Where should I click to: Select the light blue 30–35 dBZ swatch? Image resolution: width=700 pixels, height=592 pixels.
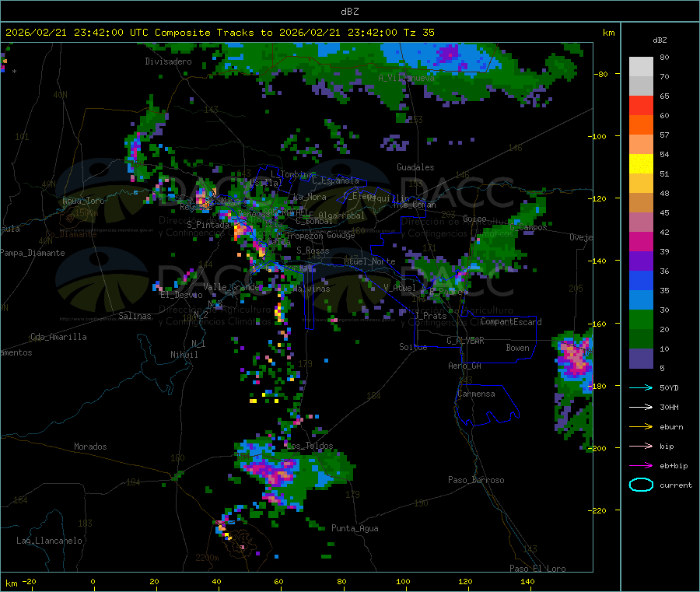(641, 300)
